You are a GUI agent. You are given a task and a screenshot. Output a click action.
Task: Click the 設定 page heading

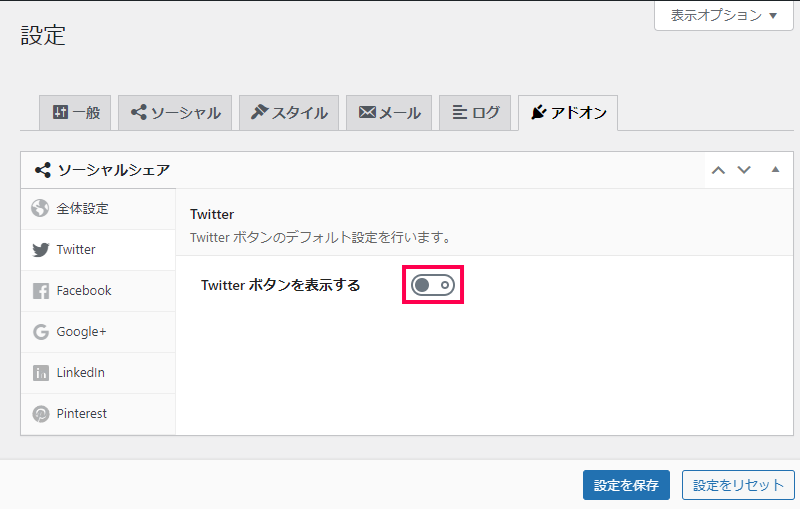click(43, 36)
